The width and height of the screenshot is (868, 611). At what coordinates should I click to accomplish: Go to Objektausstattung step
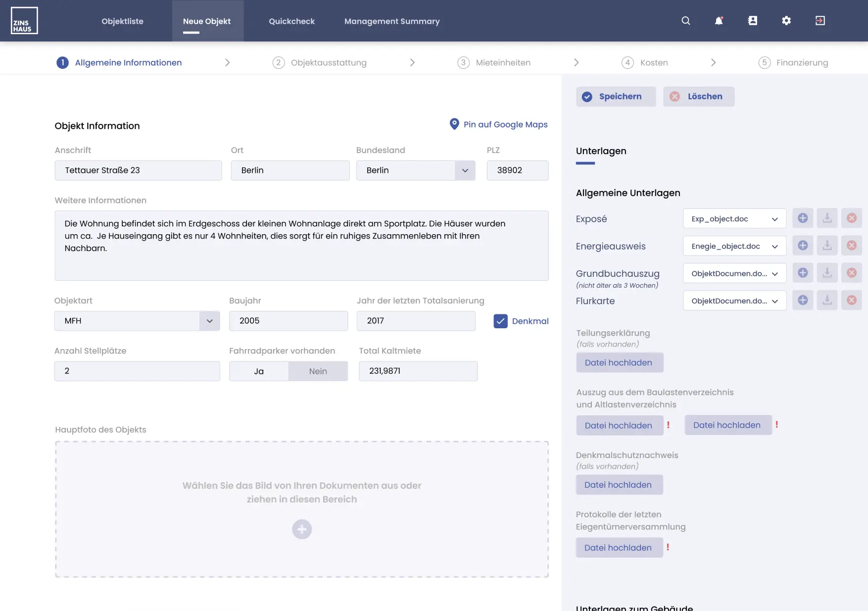329,63
